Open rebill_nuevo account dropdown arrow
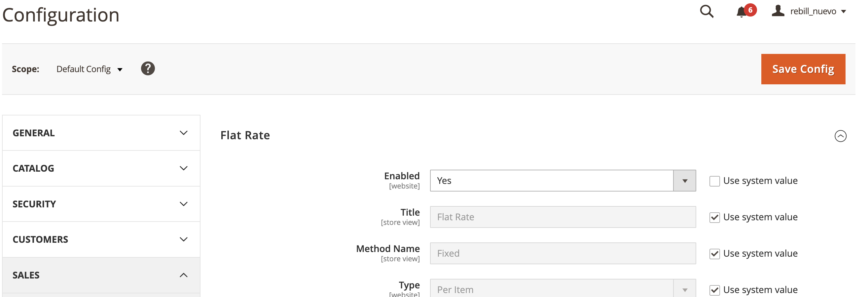The image size is (868, 297). (x=844, y=12)
